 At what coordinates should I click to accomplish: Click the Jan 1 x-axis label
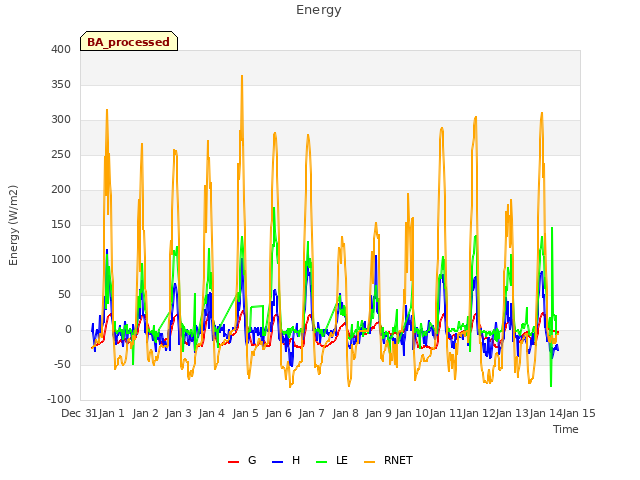pyautogui.click(x=111, y=413)
